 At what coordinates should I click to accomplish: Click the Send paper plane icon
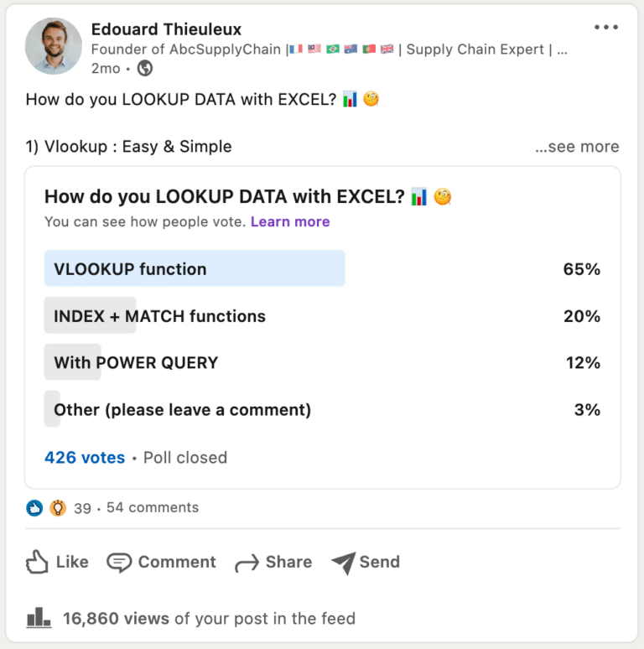(x=343, y=563)
